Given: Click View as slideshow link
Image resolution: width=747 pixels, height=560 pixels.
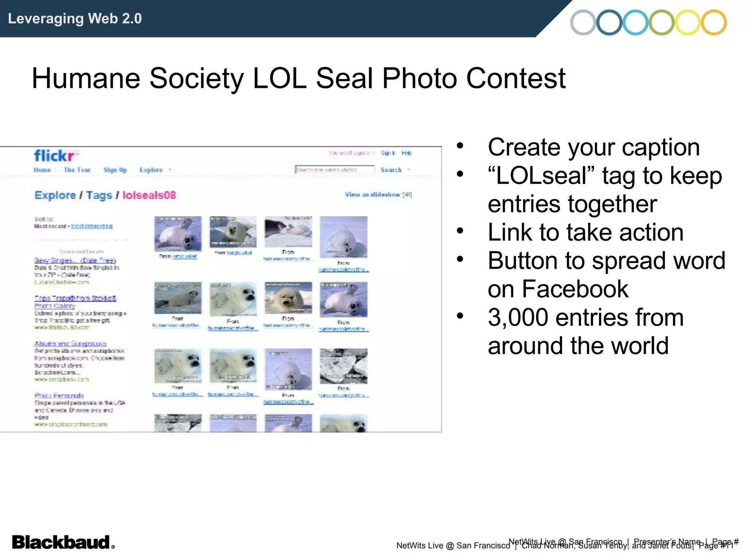Looking at the screenshot, I should (372, 195).
